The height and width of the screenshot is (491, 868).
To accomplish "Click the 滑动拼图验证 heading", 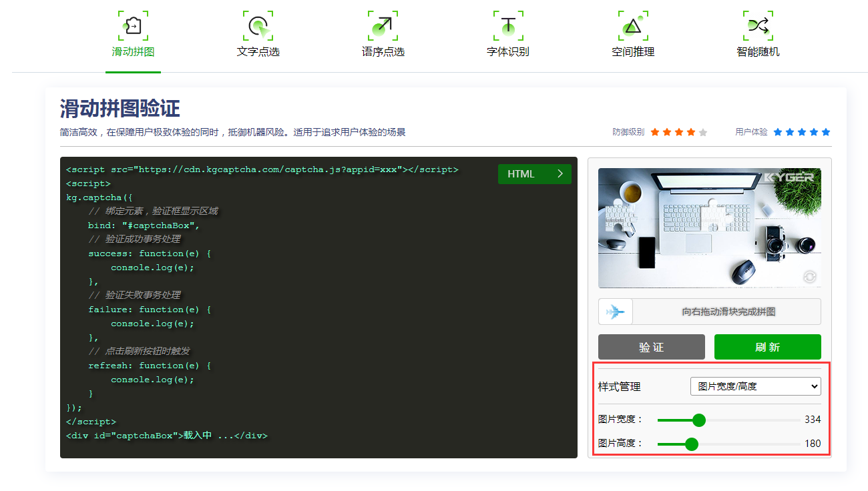I will coord(120,109).
